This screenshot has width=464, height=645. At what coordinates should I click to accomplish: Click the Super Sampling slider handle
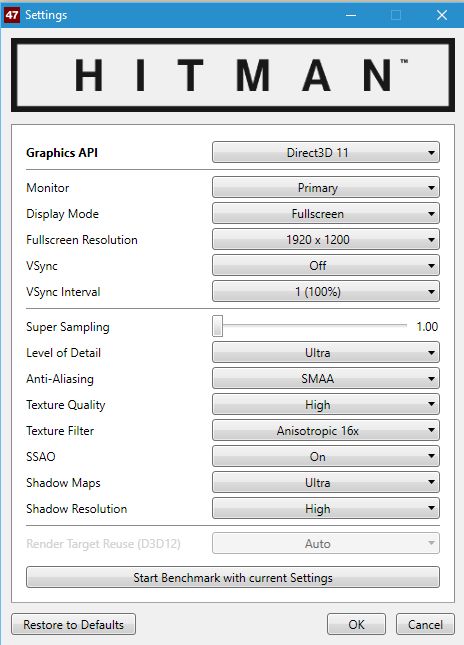click(x=218, y=326)
